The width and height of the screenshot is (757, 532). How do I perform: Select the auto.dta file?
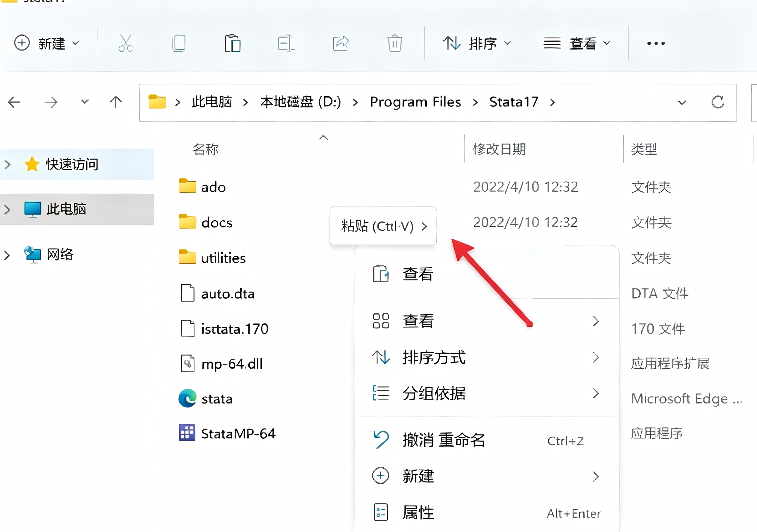(x=217, y=293)
